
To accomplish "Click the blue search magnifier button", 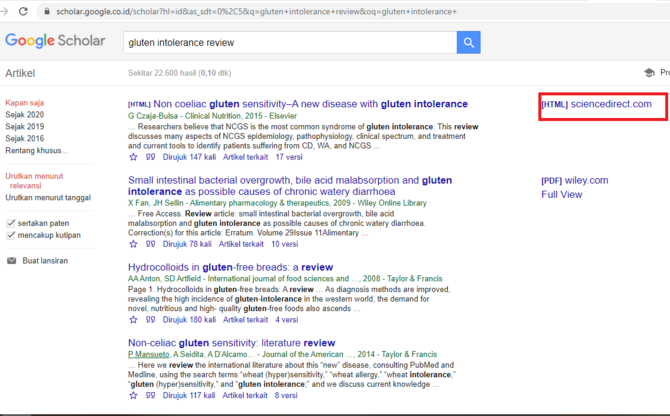I will click(x=468, y=42).
